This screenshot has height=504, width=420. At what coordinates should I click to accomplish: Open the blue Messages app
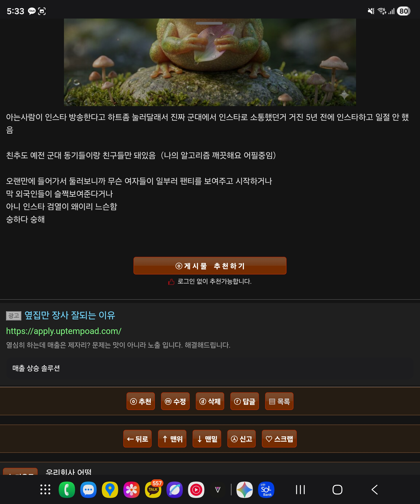[88, 490]
